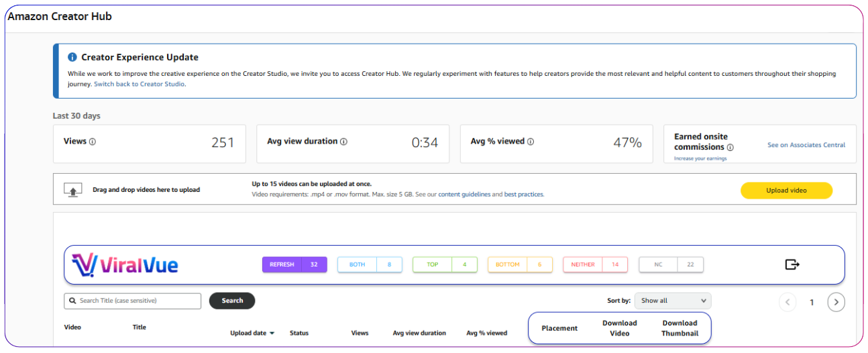Screen dimensions: 868x353
Task: Click the info icon beside Avg % viewed
Action: [x=531, y=142]
